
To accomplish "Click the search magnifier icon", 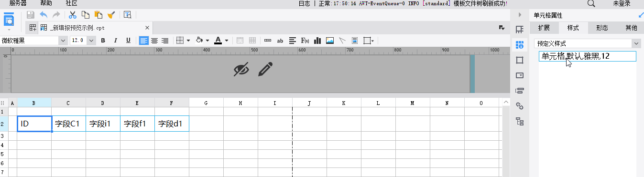I will 591,3.
